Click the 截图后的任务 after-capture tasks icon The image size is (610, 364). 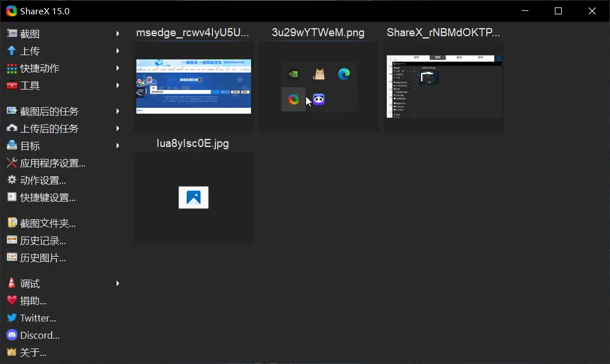click(12, 111)
